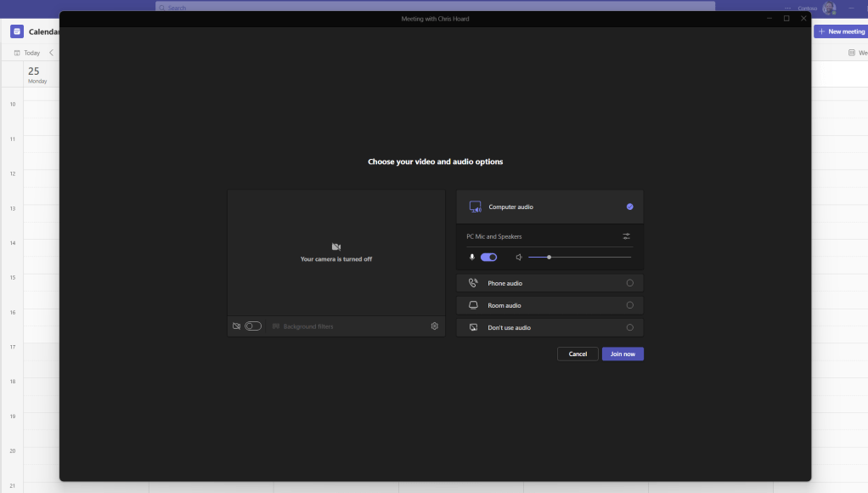
Task: Click the purple Calendar app icon
Action: (x=17, y=31)
